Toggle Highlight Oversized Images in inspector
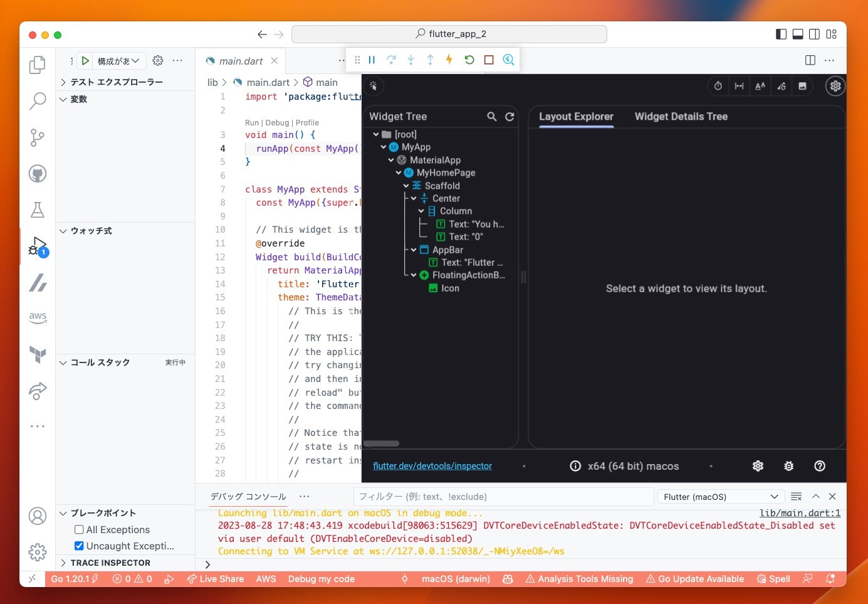This screenshot has width=868, height=604. (802, 86)
